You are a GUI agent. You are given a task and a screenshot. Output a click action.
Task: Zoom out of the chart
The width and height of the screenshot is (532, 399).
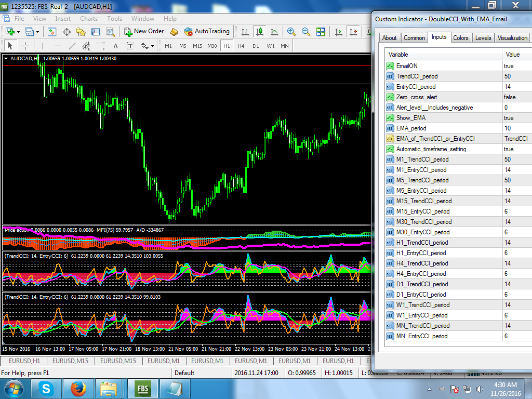pyautogui.click(x=305, y=32)
